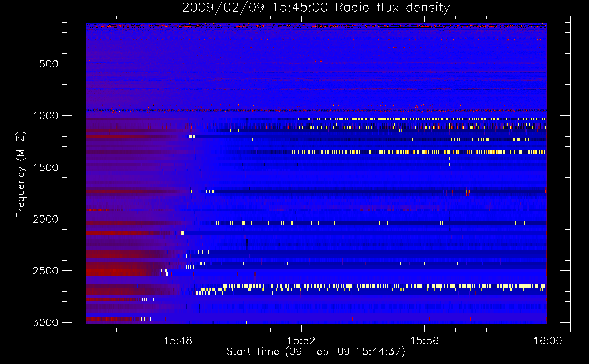Select the 3000 frequency tick label
Viewport: 589px width, 364px height.
click(x=46, y=323)
